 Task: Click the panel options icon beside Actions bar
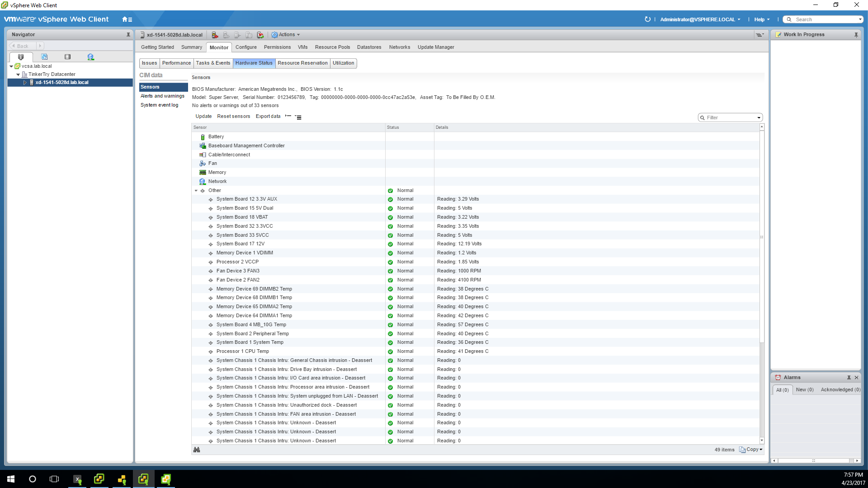point(759,35)
